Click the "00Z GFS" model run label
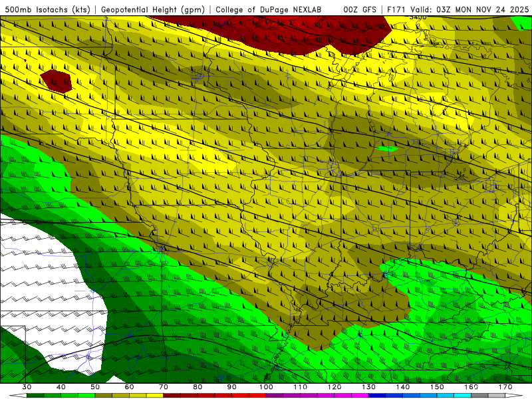This screenshot has width=532, height=399. coord(360,9)
